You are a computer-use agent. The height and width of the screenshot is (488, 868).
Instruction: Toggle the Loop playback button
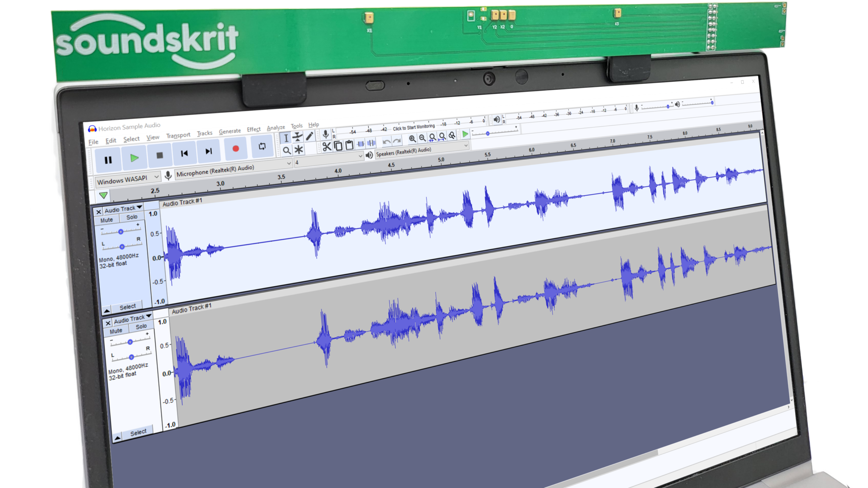click(262, 146)
